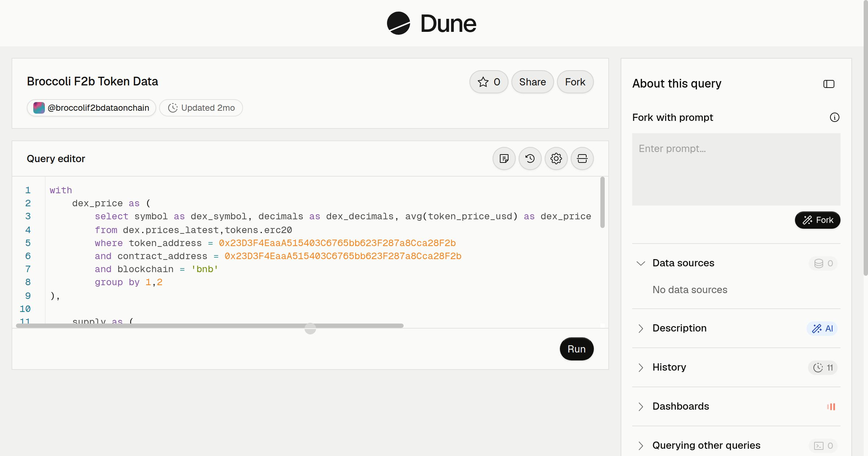
Task: Click the Dune logo icon
Action: 398,23
